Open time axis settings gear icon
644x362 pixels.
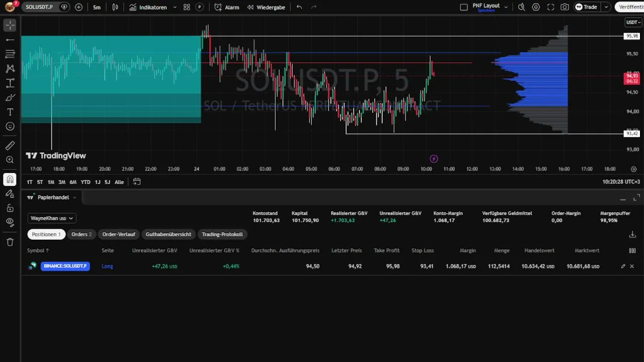[633, 169]
